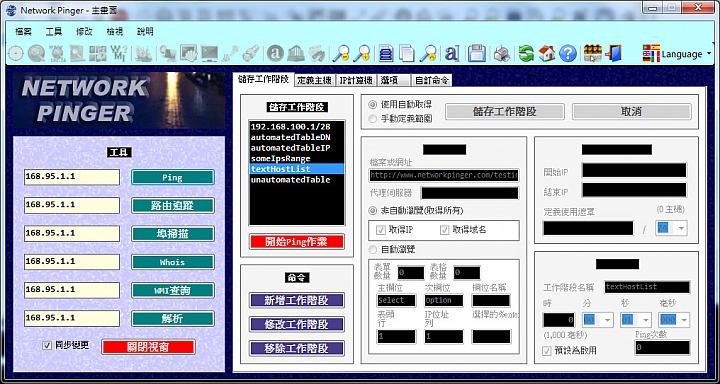Click the magnifier disk search toolbar icon
Screen dimensions: 720x384
tap(36, 54)
